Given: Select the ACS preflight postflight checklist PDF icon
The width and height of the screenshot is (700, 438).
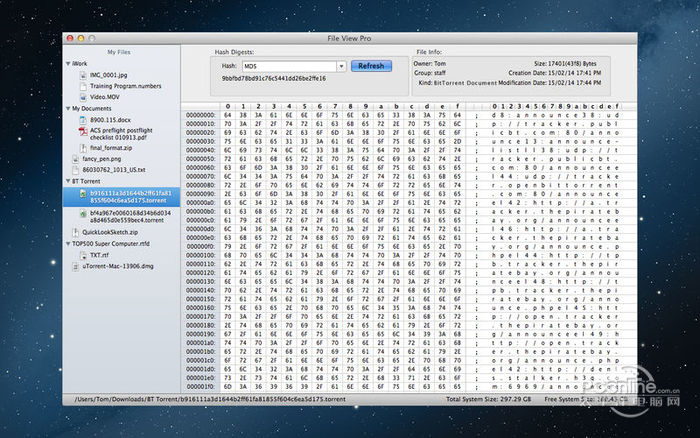Looking at the screenshot, I should click(82, 133).
